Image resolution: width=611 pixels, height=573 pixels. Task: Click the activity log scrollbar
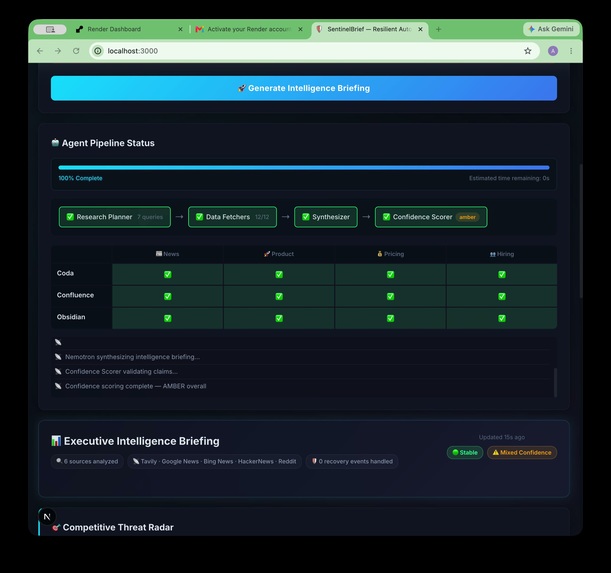click(555, 382)
